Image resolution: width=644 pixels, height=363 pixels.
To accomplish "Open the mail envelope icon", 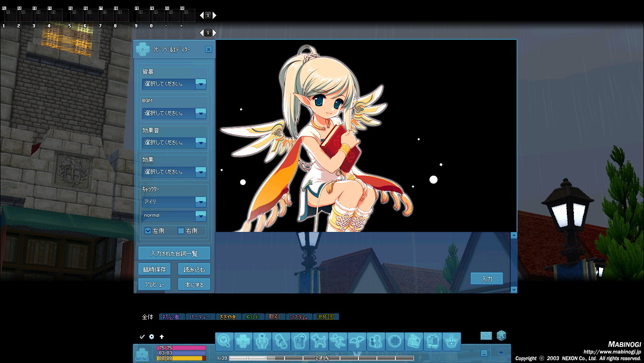I will tap(486, 336).
